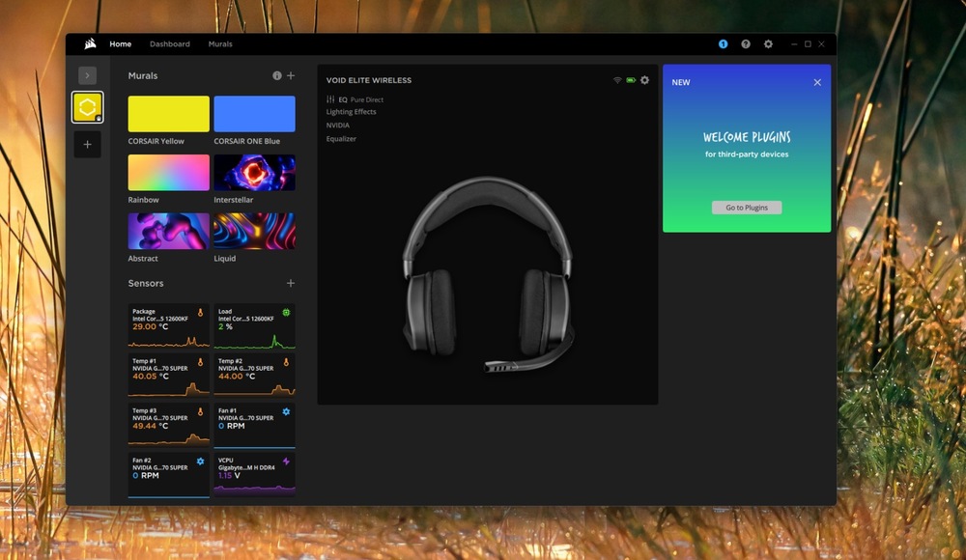Image resolution: width=966 pixels, height=560 pixels.
Task: Click the VCPU lightning bolt icon
Action: [x=286, y=462]
